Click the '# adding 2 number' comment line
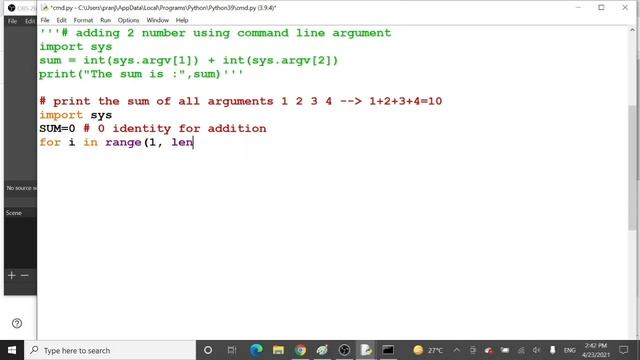The height and width of the screenshot is (360, 640). tap(215, 33)
